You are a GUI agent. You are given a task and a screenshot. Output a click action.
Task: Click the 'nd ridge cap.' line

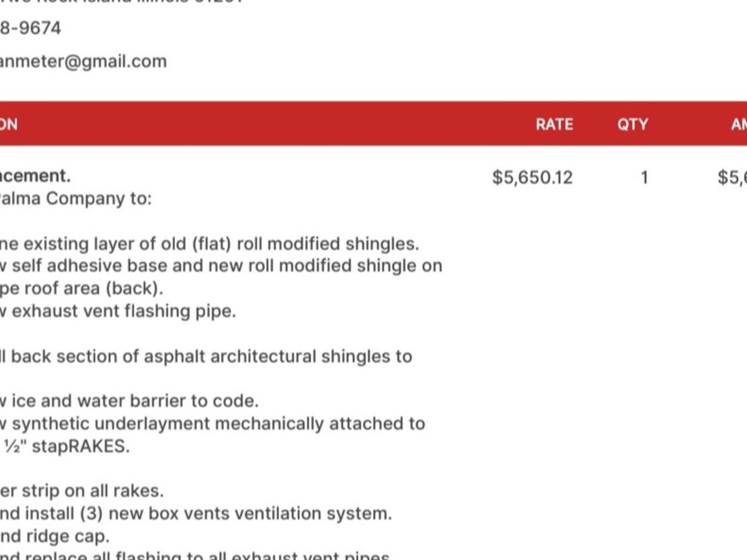pos(55,536)
